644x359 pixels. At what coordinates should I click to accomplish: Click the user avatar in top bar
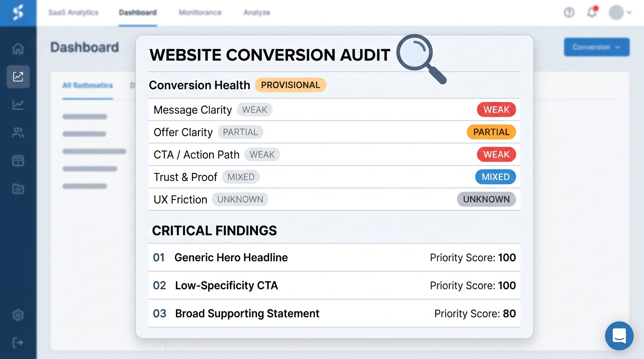616,13
